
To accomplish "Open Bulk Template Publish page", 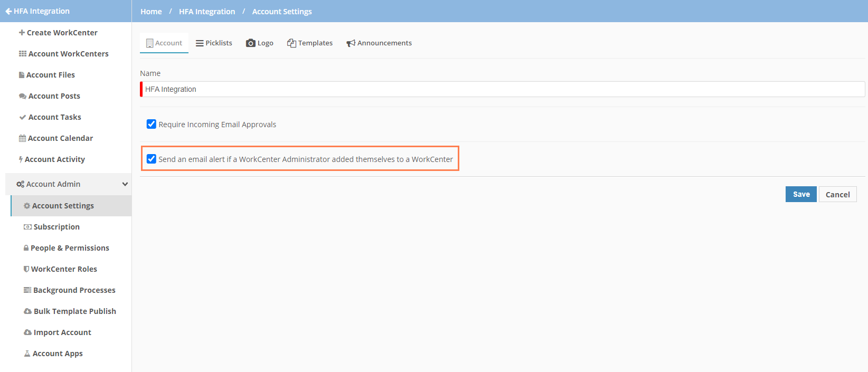I will click(x=71, y=311).
